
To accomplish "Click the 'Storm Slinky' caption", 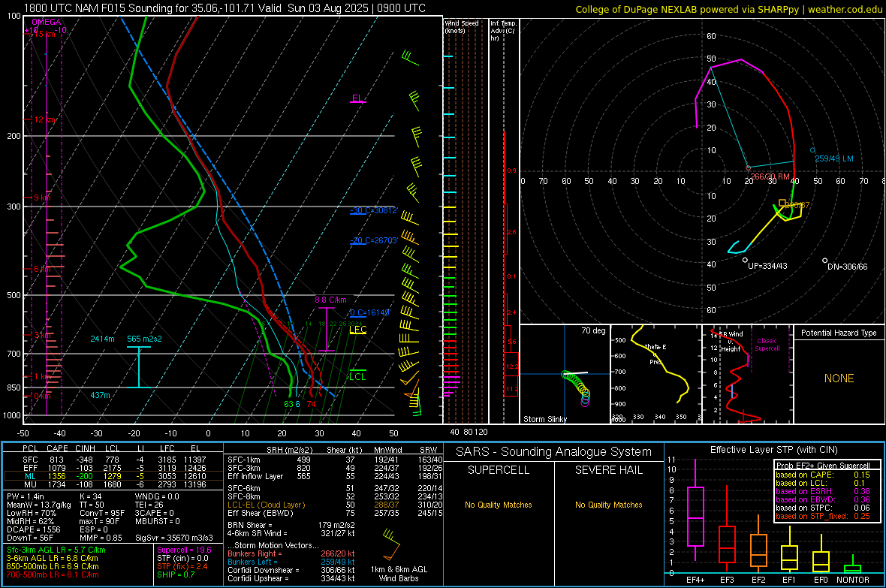I will pos(545,419).
